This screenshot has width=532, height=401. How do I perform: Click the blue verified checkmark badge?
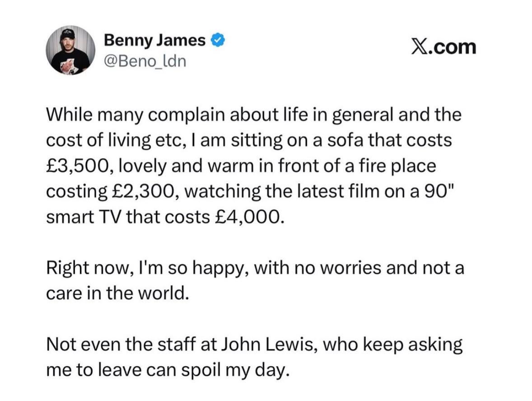218,41
